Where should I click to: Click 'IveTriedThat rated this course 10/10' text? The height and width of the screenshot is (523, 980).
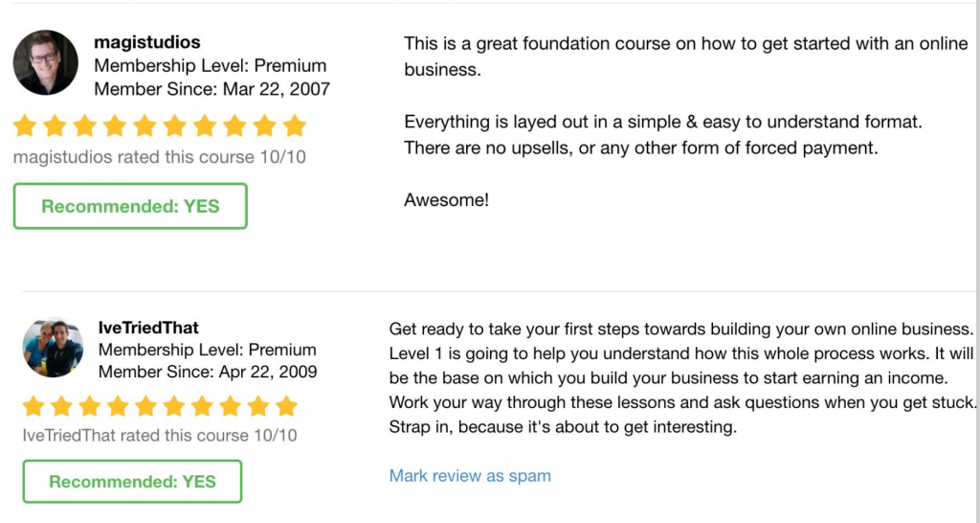pyautogui.click(x=160, y=436)
